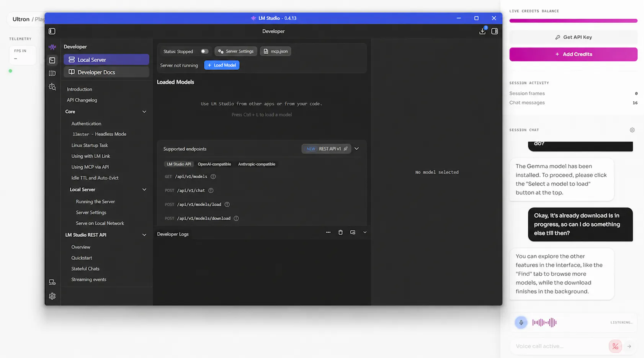Viewport: 644px width, 358px height.
Task: Expand Supported endpoints chevron
Action: [x=356, y=149]
